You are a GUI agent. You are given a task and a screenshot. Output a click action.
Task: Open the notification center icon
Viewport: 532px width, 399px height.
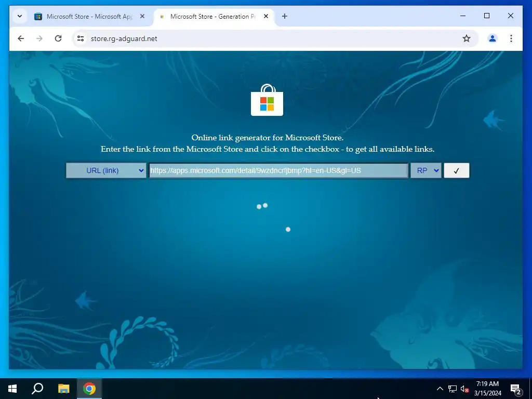[516, 389]
